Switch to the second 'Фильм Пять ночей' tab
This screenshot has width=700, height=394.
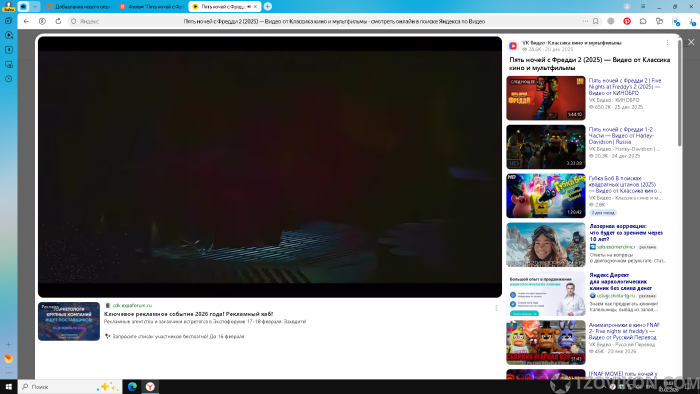click(x=152, y=7)
